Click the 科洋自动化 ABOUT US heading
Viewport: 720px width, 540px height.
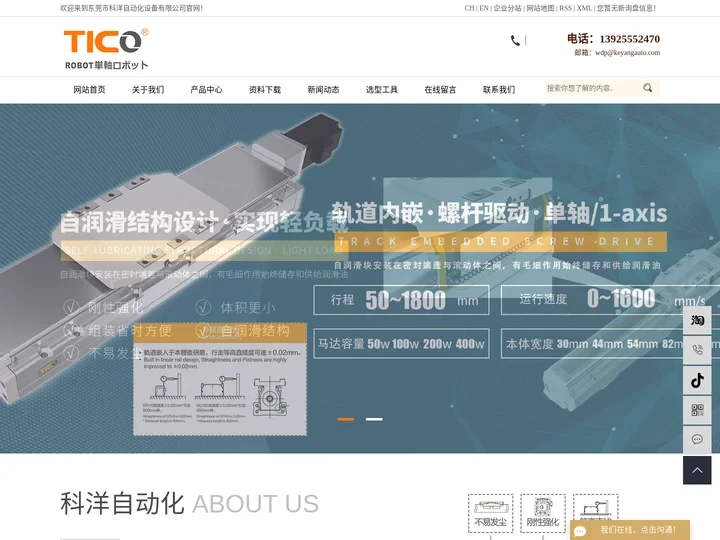pyautogui.click(x=189, y=503)
